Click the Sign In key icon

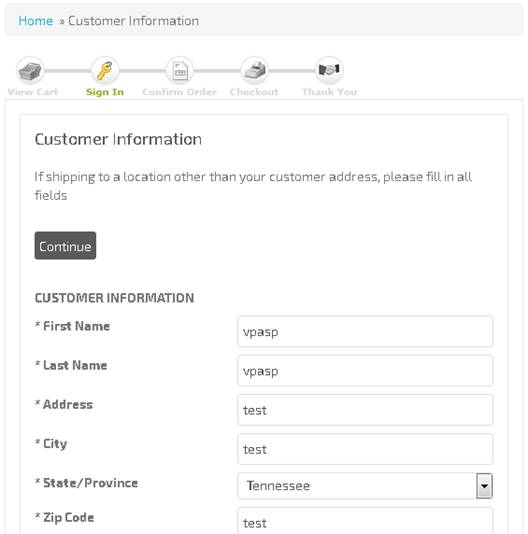coord(105,70)
